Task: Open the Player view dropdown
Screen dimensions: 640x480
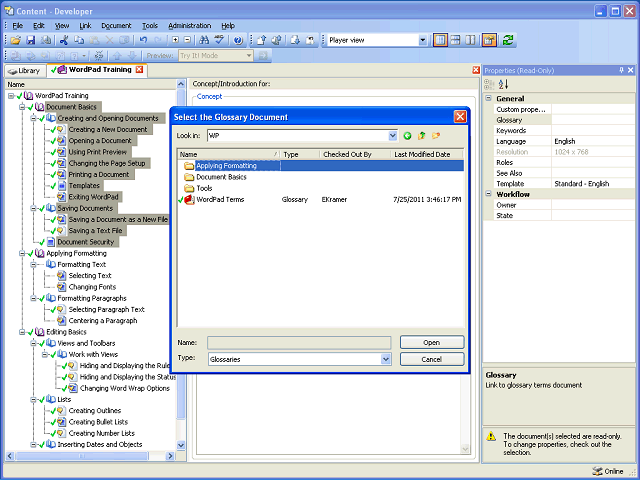Action: pos(422,40)
